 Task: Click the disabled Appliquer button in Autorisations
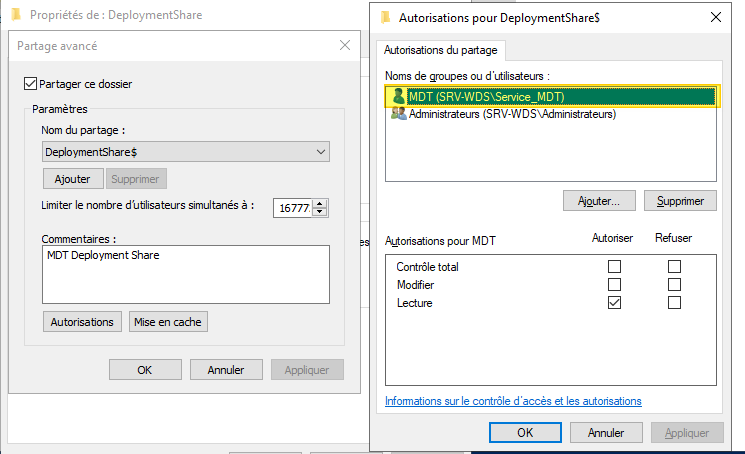687,433
